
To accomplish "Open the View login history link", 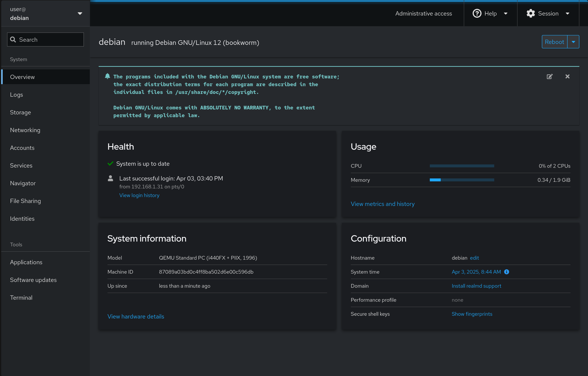I will [x=139, y=195].
